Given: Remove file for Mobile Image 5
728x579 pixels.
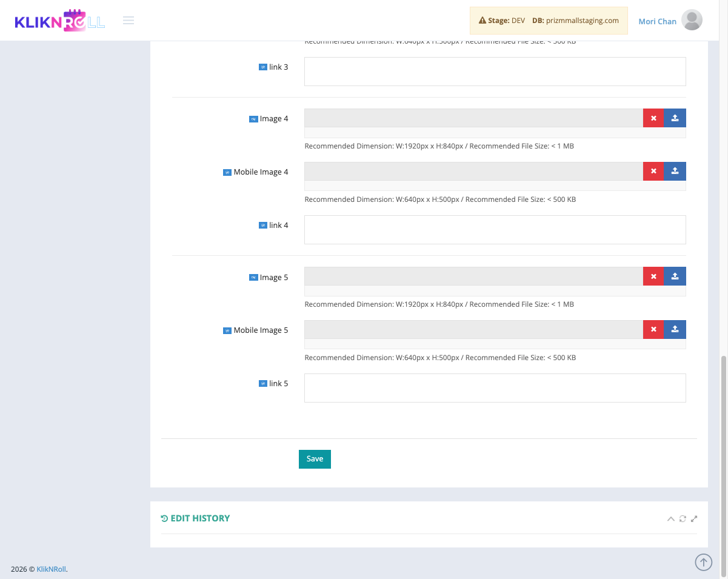Looking at the screenshot, I should tap(653, 329).
